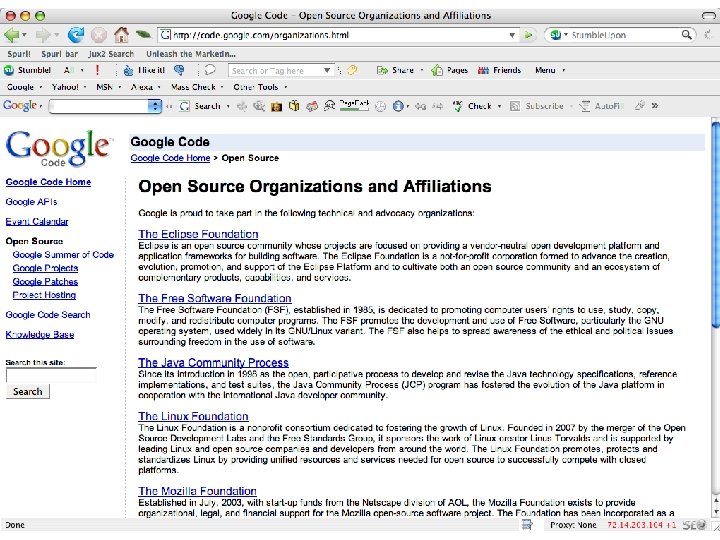The image size is (720, 540).
Task: Open the Project Hosting sidebar link
Action: [x=44, y=295]
